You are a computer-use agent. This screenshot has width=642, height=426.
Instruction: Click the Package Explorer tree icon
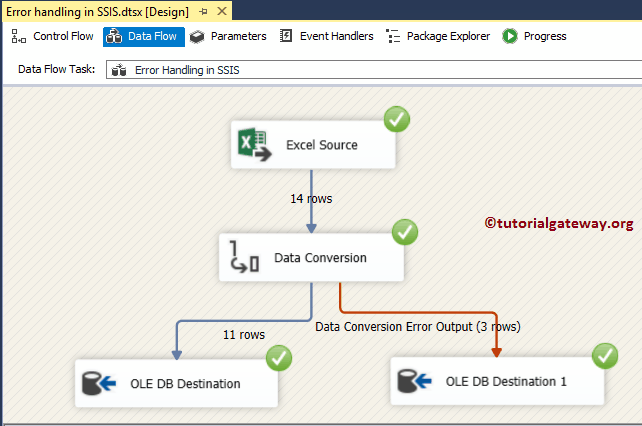pos(393,36)
